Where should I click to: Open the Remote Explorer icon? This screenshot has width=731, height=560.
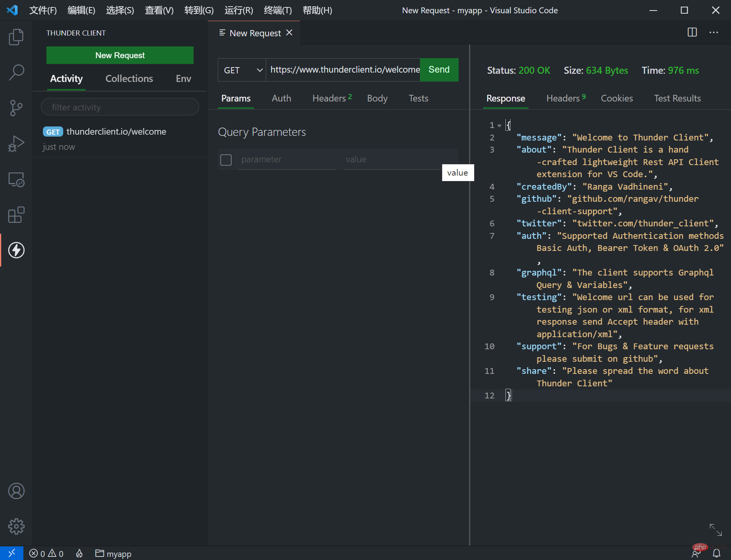(x=16, y=180)
